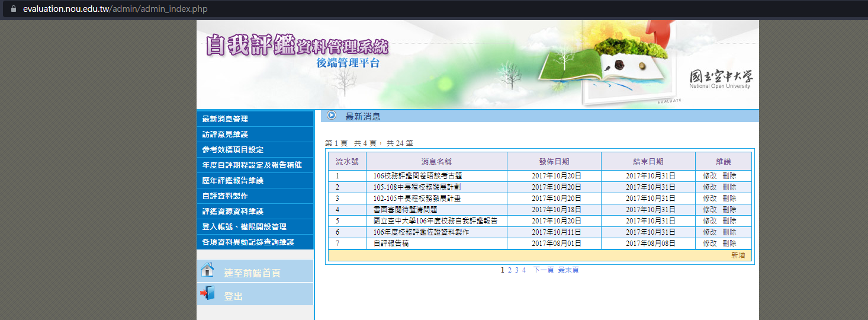Click 刪除 for row 1 (106校務評鑑問卷晤談考古題)

(x=729, y=176)
